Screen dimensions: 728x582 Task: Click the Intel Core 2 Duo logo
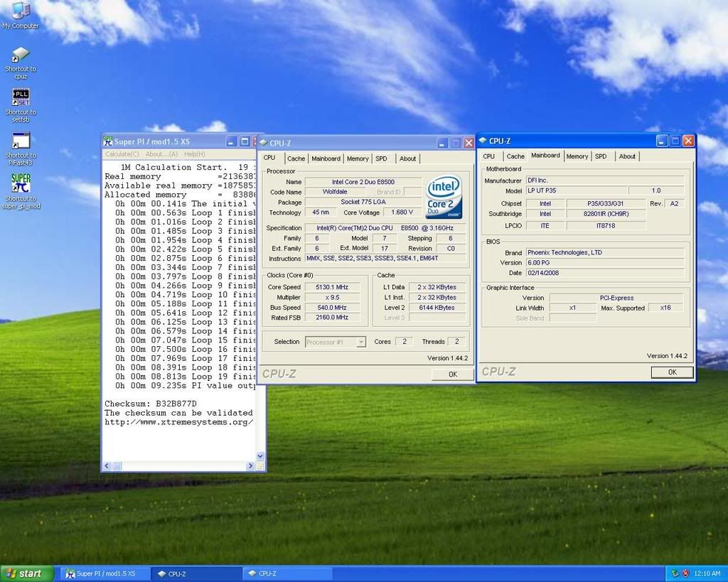[444, 197]
